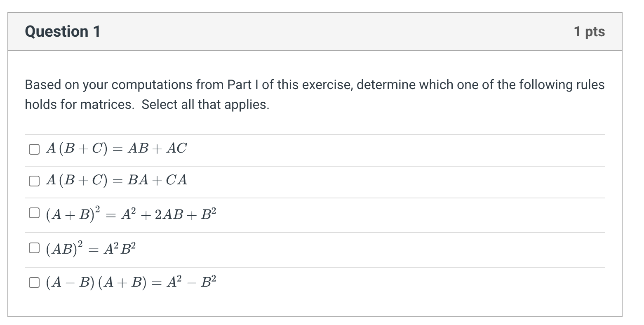This screenshot has height=325, width=644.
Task: Click the (A + B)² left-hand expression
Action: pyautogui.click(x=73, y=214)
